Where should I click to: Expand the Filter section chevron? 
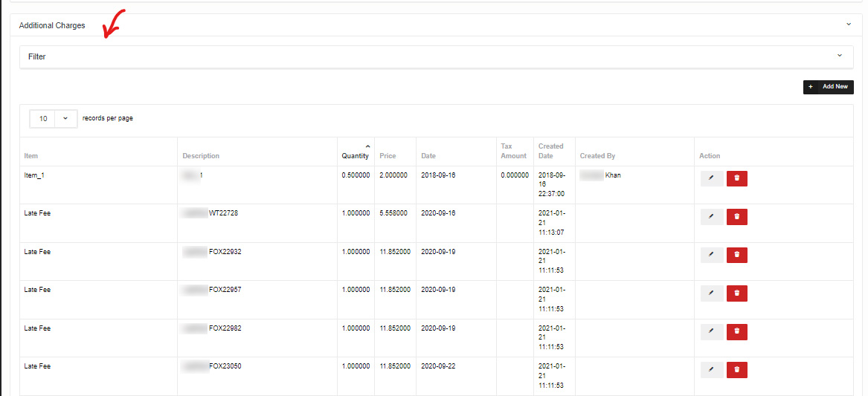(x=840, y=56)
